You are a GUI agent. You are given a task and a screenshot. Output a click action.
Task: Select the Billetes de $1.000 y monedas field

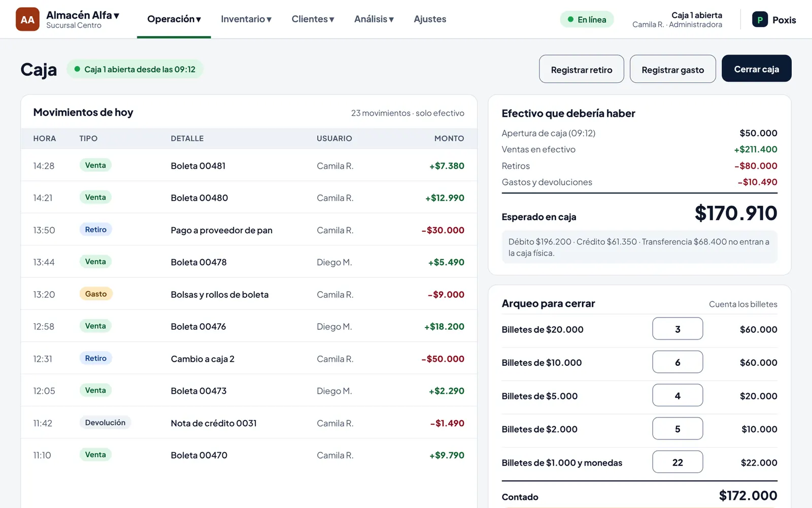point(678,462)
